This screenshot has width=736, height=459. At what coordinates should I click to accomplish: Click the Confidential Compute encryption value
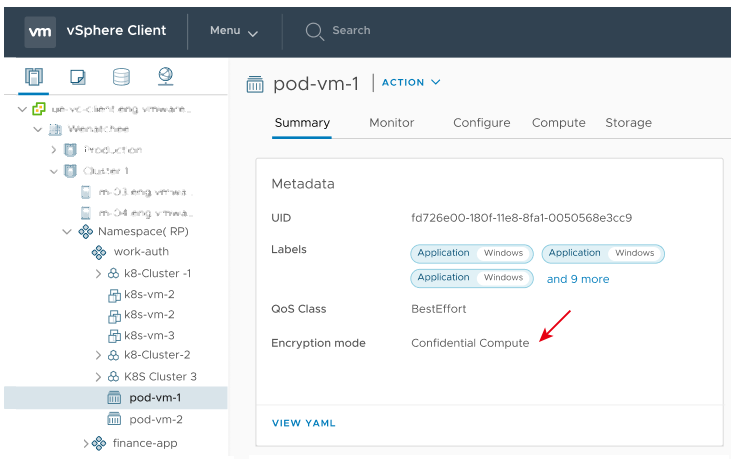pos(470,343)
